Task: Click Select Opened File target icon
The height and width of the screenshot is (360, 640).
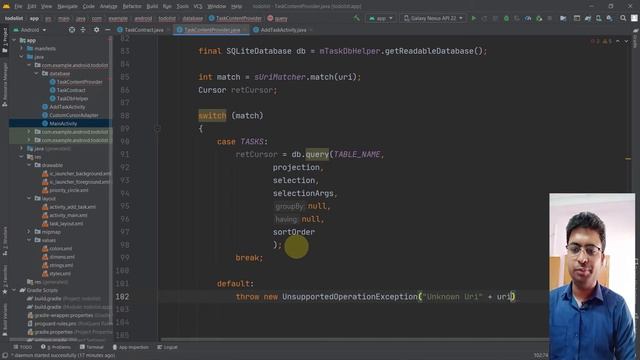Action: point(72,30)
